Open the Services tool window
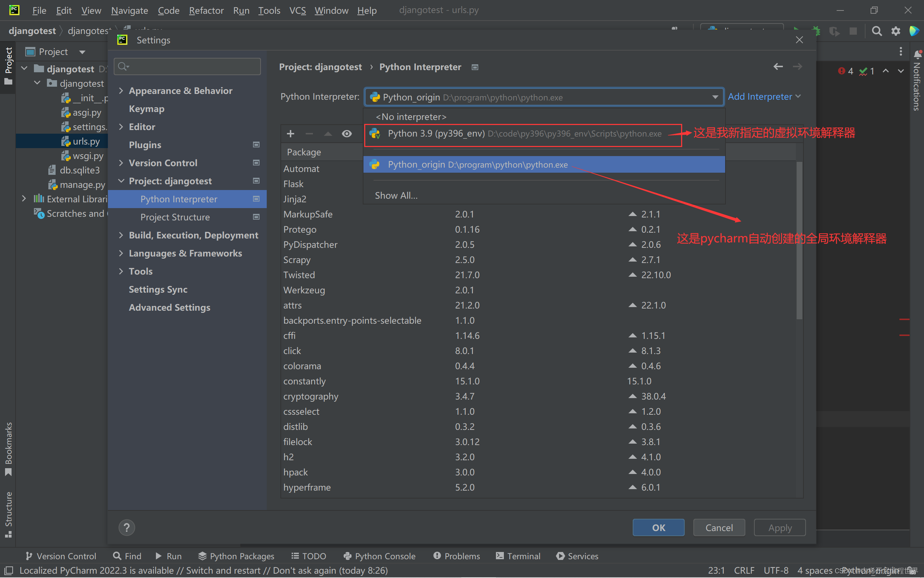The width and height of the screenshot is (924, 578). pyautogui.click(x=577, y=556)
